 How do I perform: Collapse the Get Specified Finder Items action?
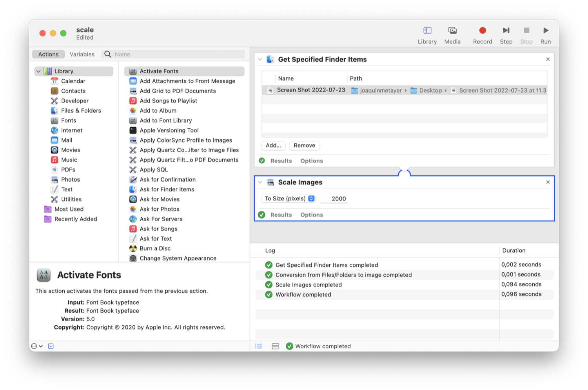[260, 59]
